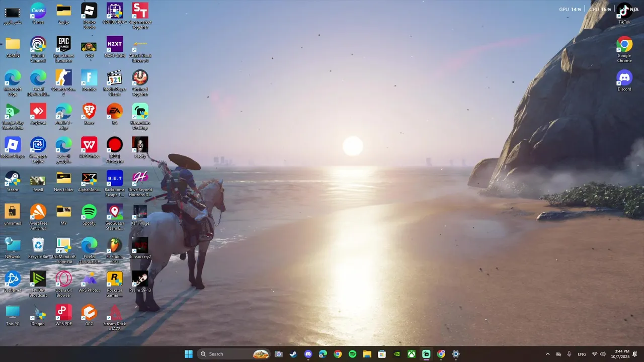
Task: Select the Discord desktop shortcut
Action: coord(624,80)
